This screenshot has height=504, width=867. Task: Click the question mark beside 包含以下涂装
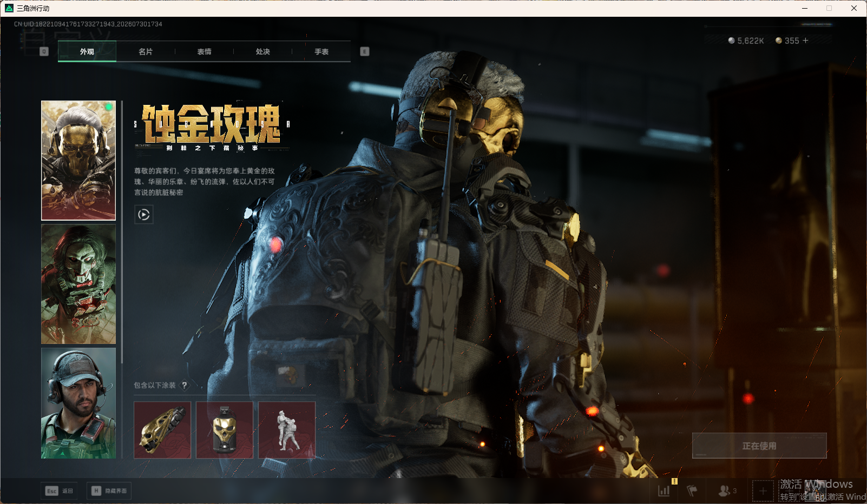point(185,385)
